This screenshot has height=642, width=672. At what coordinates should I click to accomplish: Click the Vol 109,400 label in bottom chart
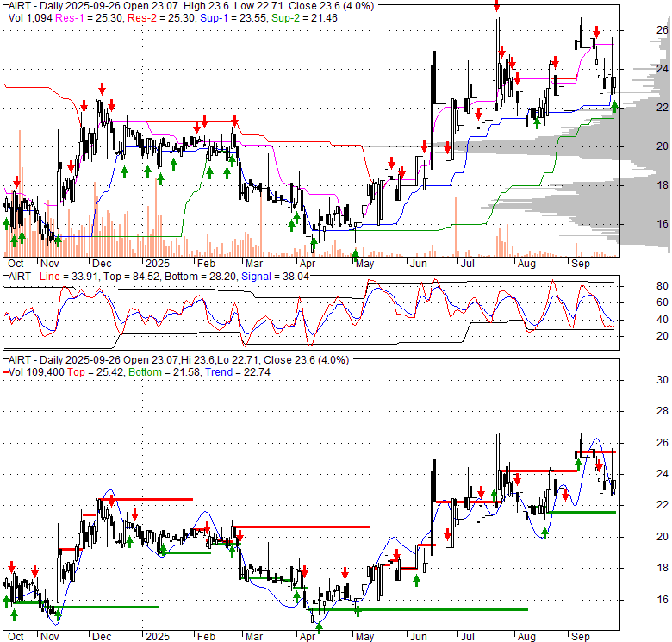[x=36, y=372]
